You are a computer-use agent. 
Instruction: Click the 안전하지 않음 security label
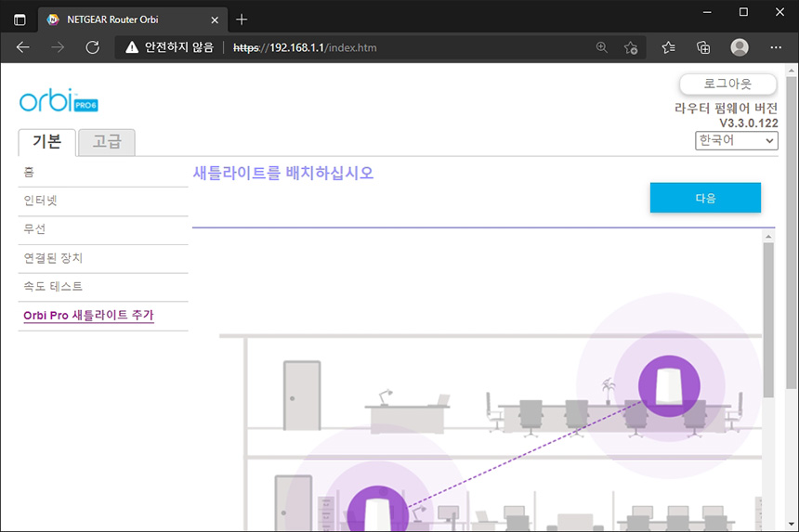tap(179, 47)
